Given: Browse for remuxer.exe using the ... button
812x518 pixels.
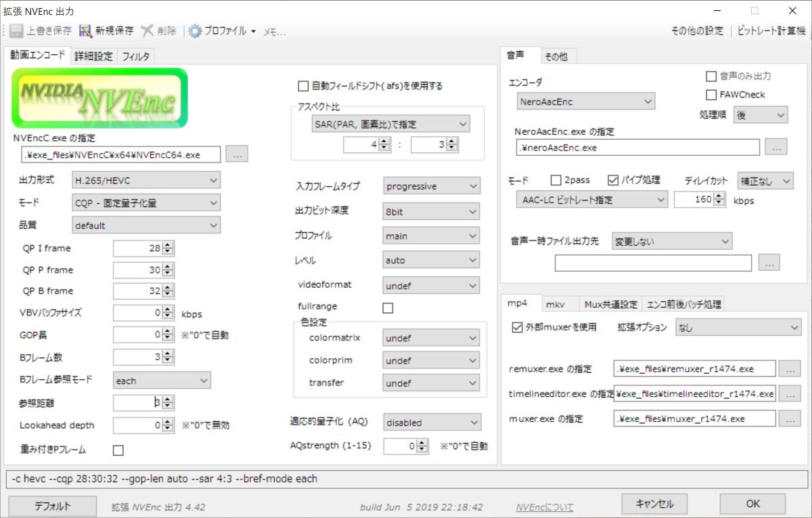Looking at the screenshot, I should 789,368.
